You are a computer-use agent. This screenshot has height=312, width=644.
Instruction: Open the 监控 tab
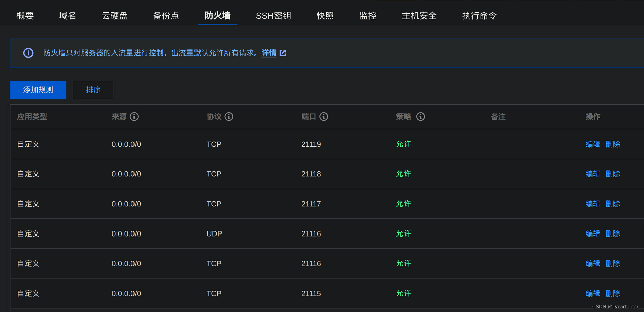pos(368,16)
